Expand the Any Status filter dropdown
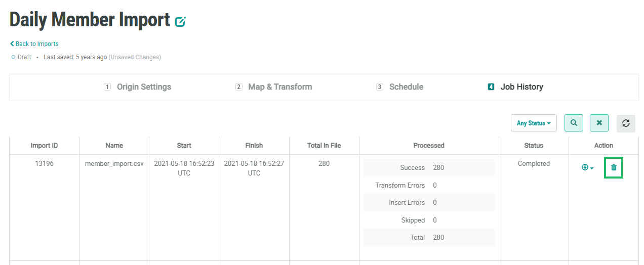Viewport: 644px width, 265px height. click(x=534, y=123)
